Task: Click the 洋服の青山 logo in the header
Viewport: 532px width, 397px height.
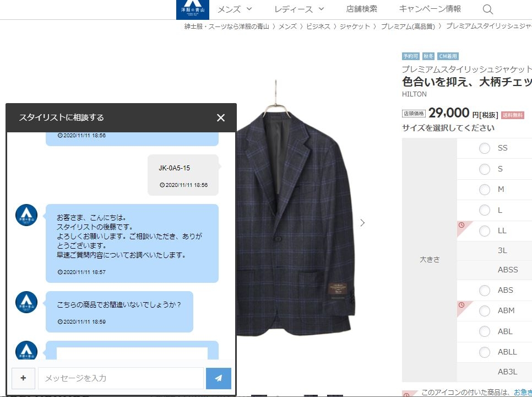Action: (193, 8)
